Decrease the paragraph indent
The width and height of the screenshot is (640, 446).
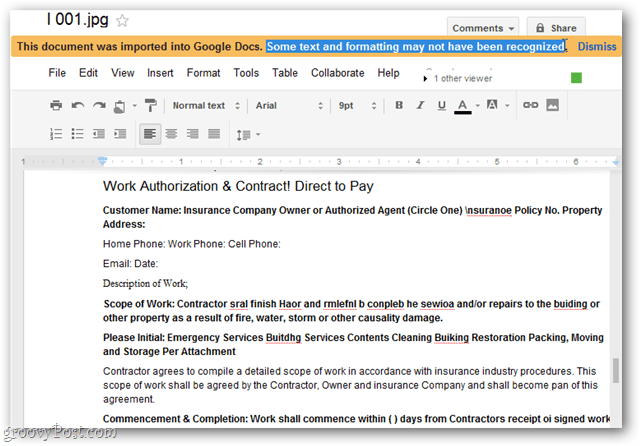(98, 134)
